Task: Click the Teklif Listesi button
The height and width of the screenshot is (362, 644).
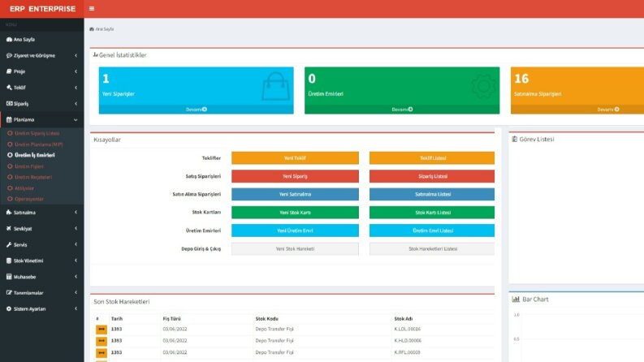Action: pos(432,158)
